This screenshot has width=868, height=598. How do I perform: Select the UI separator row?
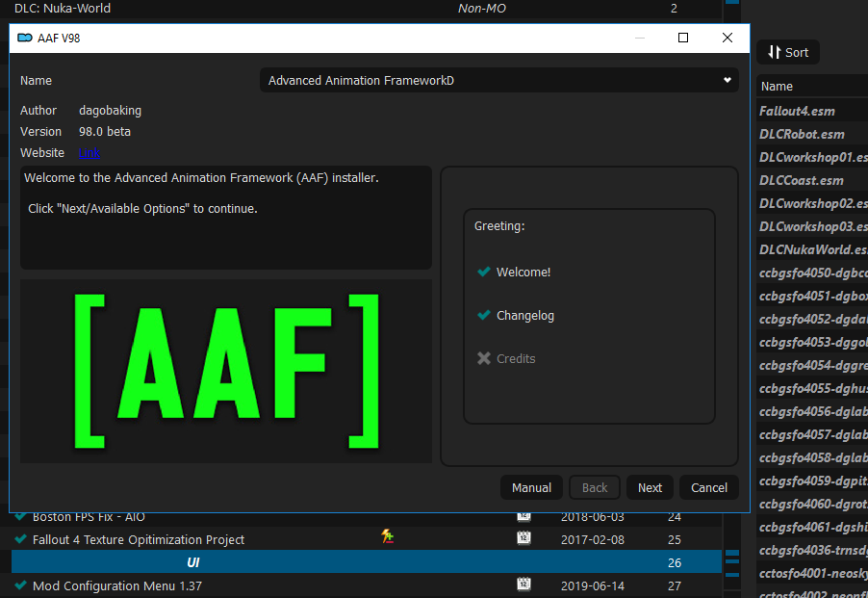click(367, 562)
